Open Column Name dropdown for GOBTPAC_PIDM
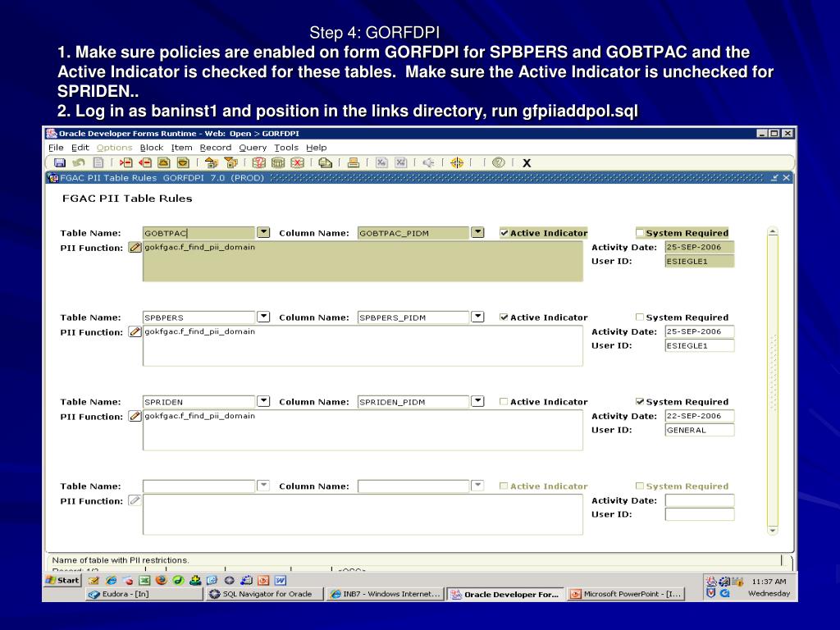840x630 pixels. (x=478, y=232)
